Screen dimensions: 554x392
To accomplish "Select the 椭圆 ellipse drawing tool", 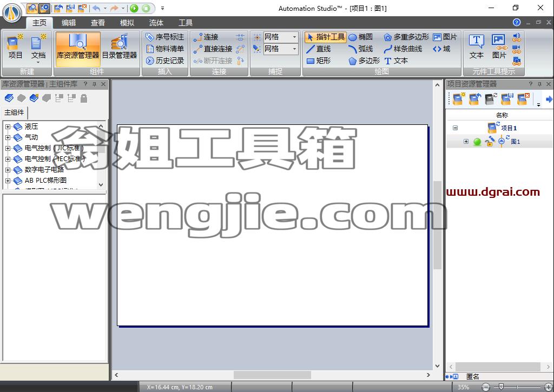I will click(361, 37).
